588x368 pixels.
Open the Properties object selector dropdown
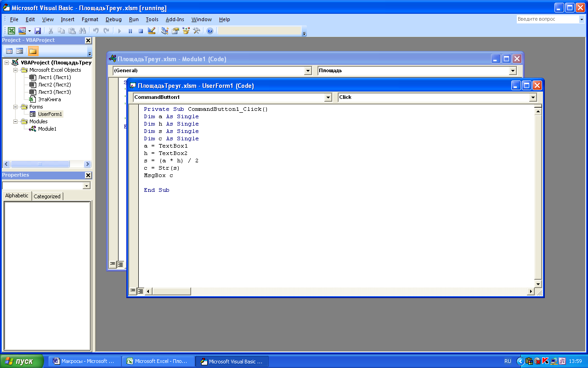[x=86, y=186]
